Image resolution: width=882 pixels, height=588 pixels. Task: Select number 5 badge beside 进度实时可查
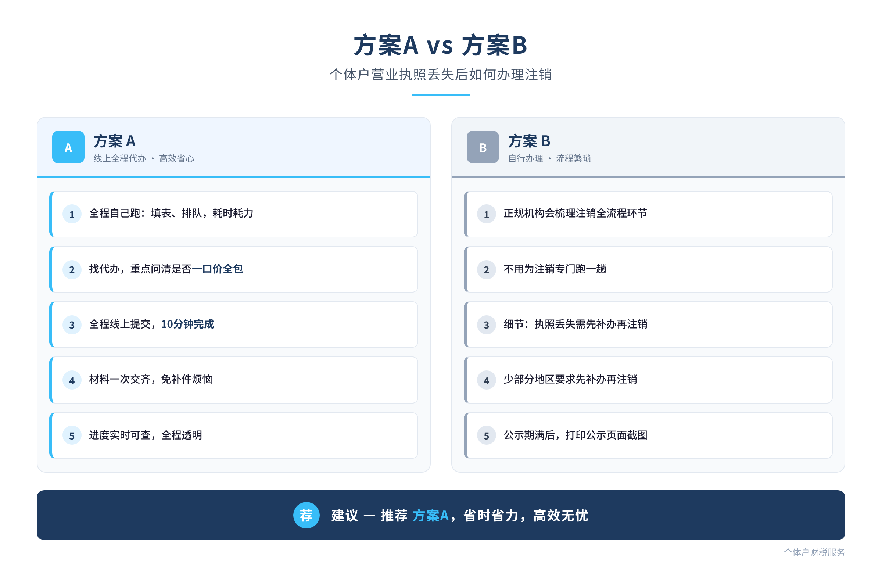(x=72, y=435)
